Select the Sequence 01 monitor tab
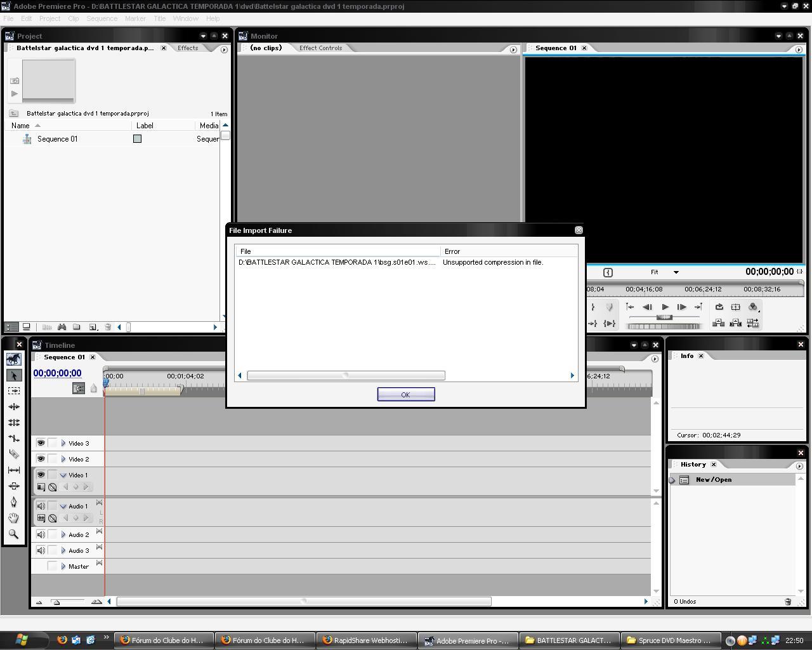 click(556, 48)
